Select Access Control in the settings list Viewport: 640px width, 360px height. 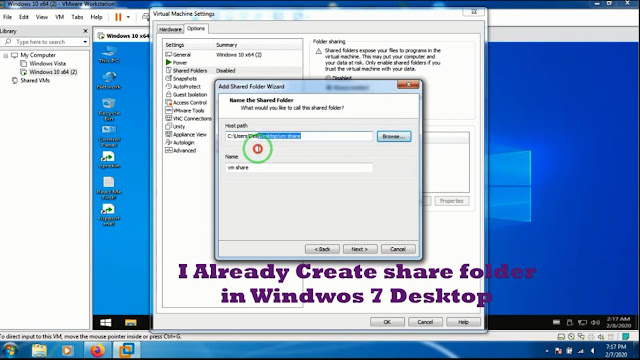[190, 102]
